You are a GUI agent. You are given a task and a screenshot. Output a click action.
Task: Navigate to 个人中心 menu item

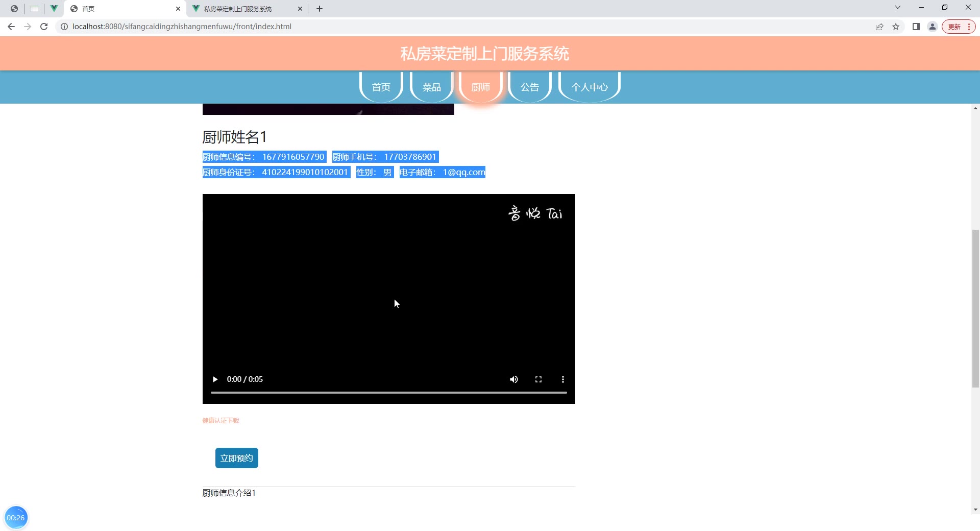tap(590, 87)
